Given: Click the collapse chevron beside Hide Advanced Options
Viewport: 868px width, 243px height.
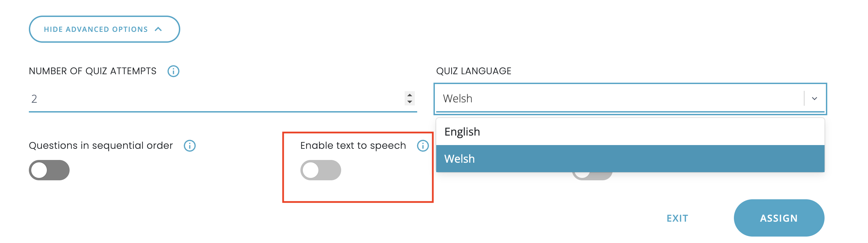Looking at the screenshot, I should tap(158, 29).
